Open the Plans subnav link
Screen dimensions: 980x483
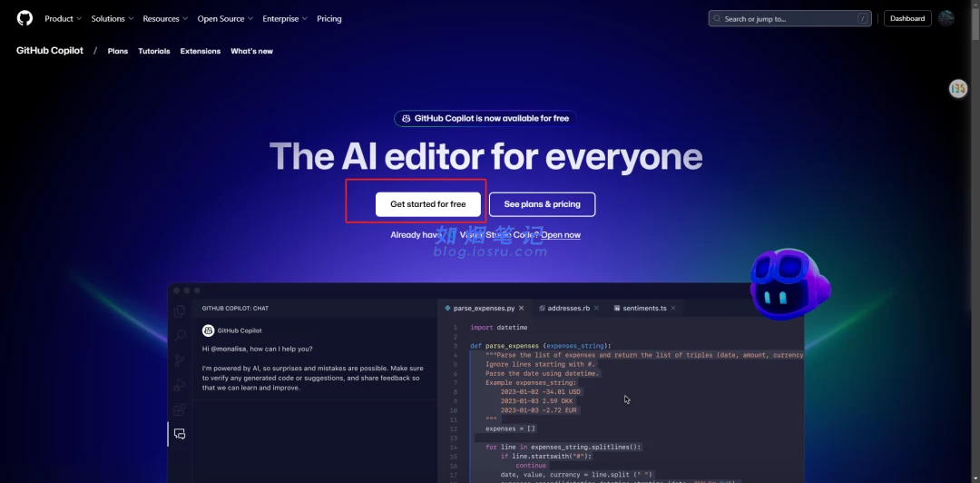point(117,52)
